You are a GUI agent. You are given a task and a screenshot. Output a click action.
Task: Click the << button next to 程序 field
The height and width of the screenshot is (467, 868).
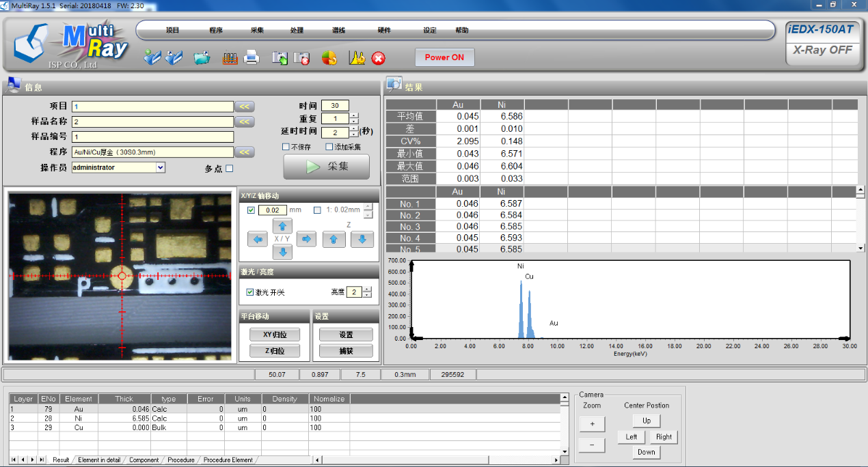[245, 152]
